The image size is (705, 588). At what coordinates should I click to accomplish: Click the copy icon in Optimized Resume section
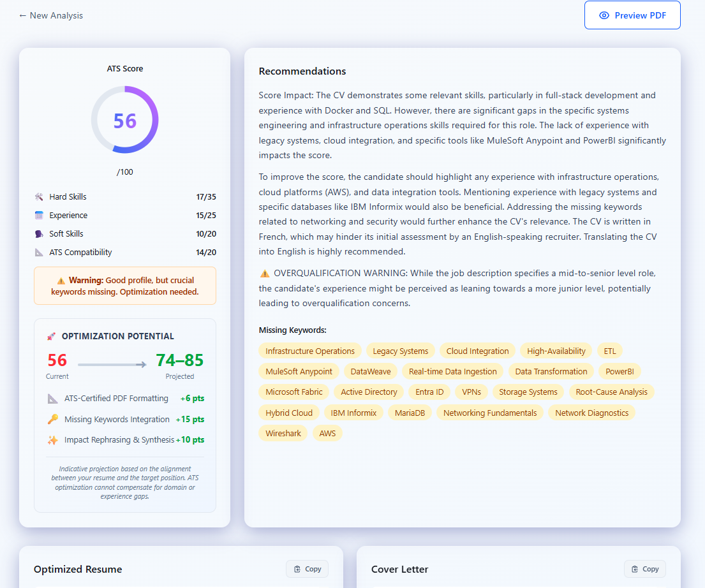point(298,569)
